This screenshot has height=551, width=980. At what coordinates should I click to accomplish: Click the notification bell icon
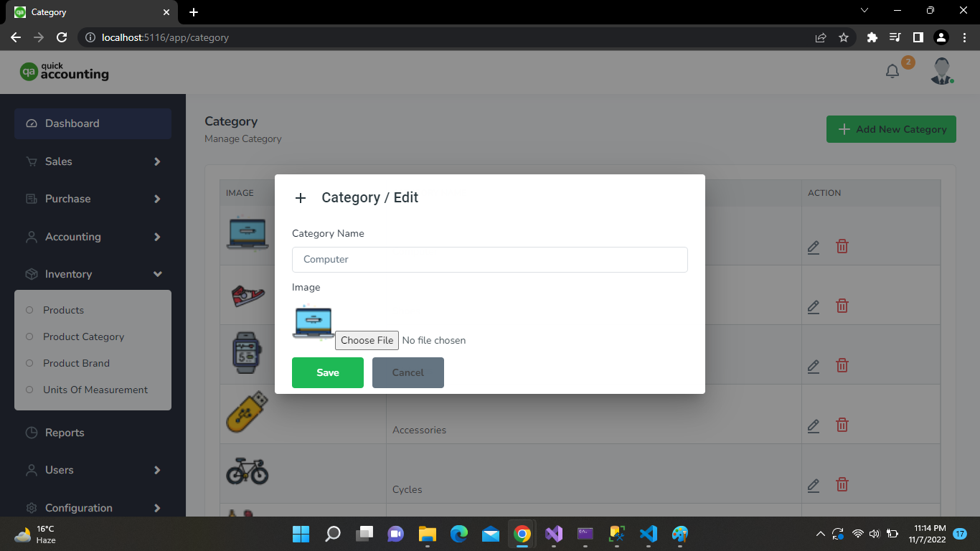tap(892, 71)
